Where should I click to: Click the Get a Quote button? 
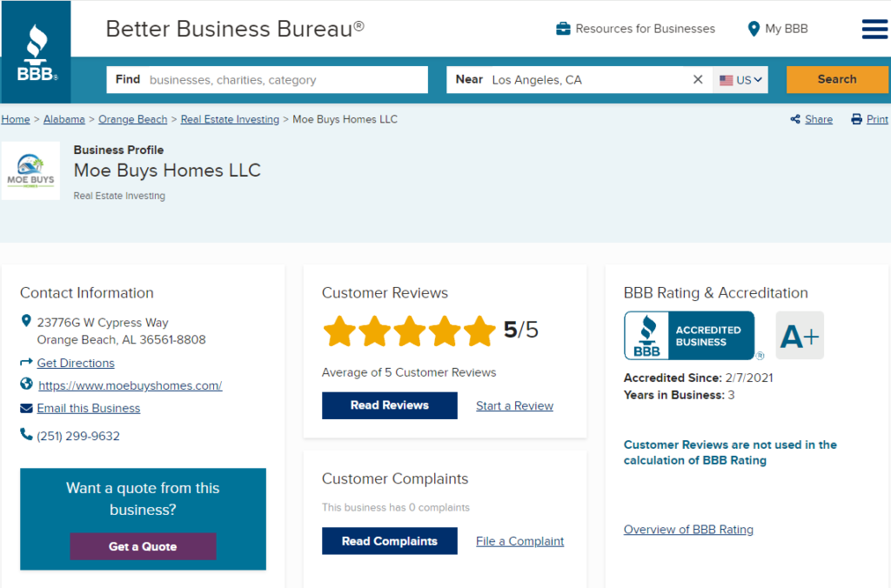pos(144,546)
